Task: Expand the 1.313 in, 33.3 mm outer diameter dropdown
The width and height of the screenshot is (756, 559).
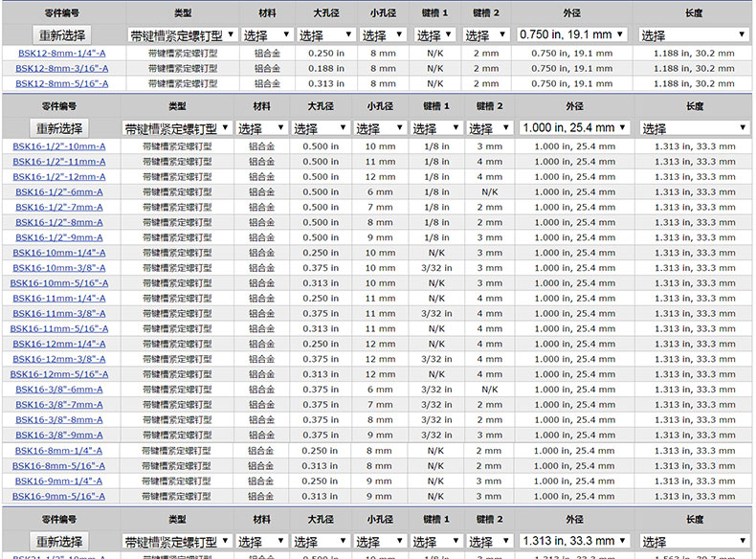Action: pos(574,542)
